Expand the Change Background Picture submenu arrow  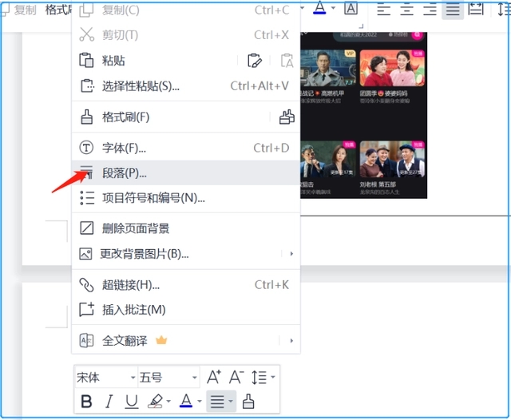point(291,253)
